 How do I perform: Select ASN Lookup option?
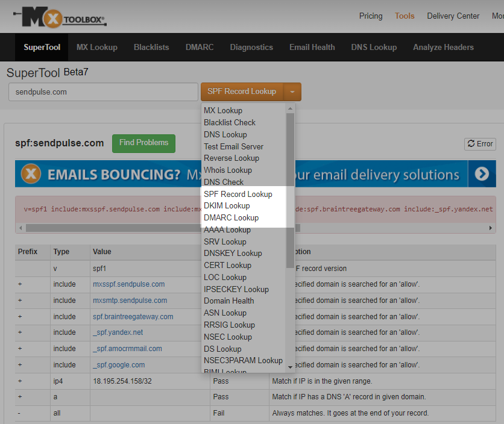click(x=225, y=313)
